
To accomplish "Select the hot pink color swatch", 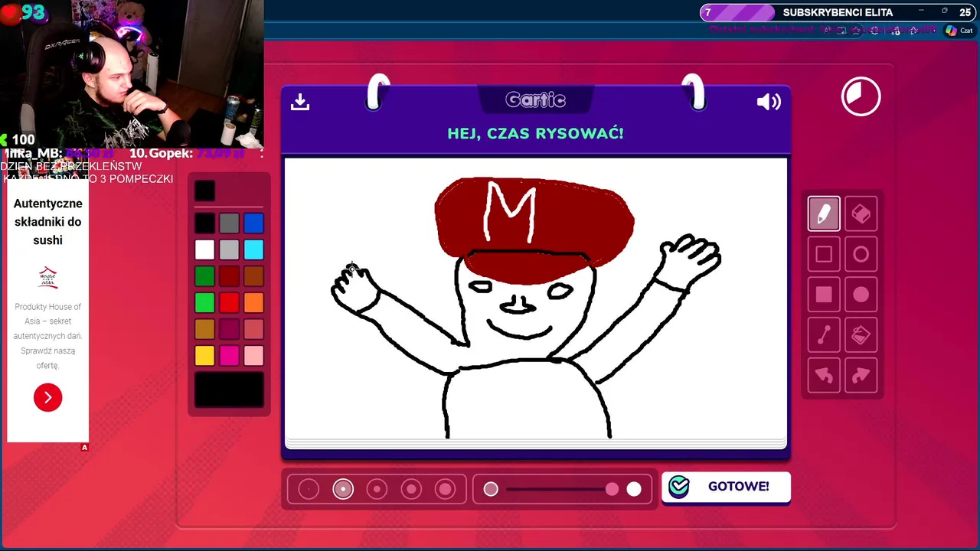I will (229, 355).
